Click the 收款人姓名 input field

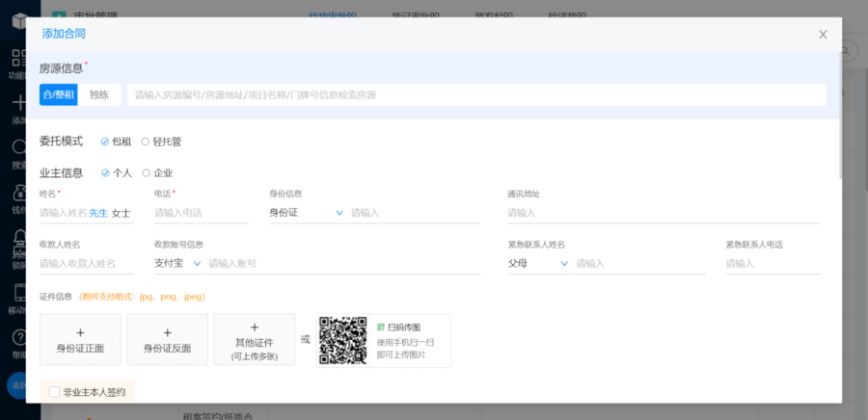(87, 264)
